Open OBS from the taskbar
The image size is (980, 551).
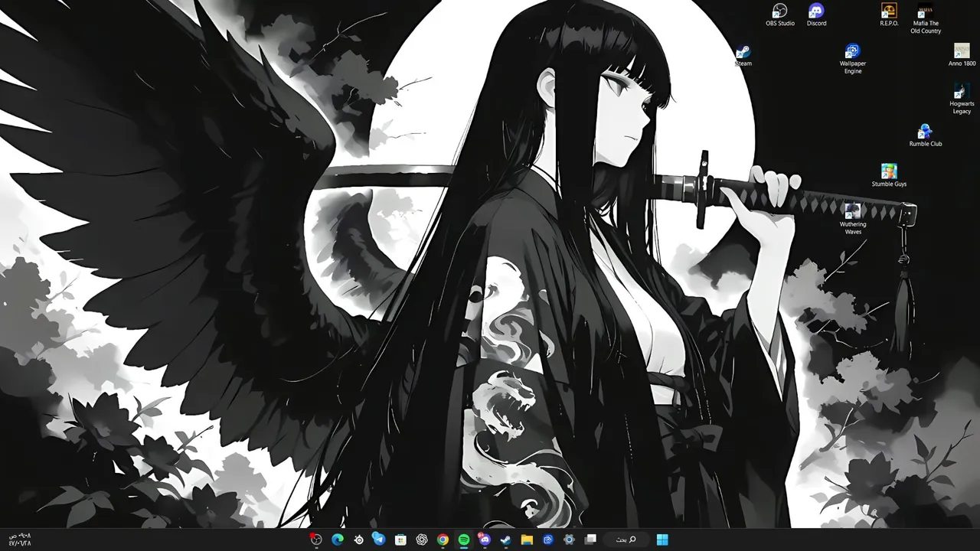[x=316, y=540]
